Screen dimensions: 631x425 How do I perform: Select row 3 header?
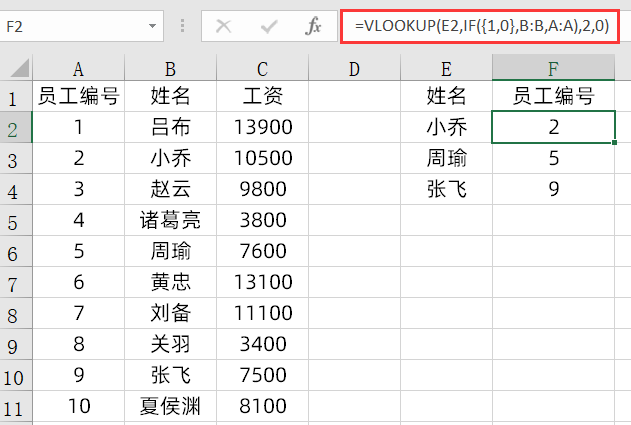tap(16, 158)
